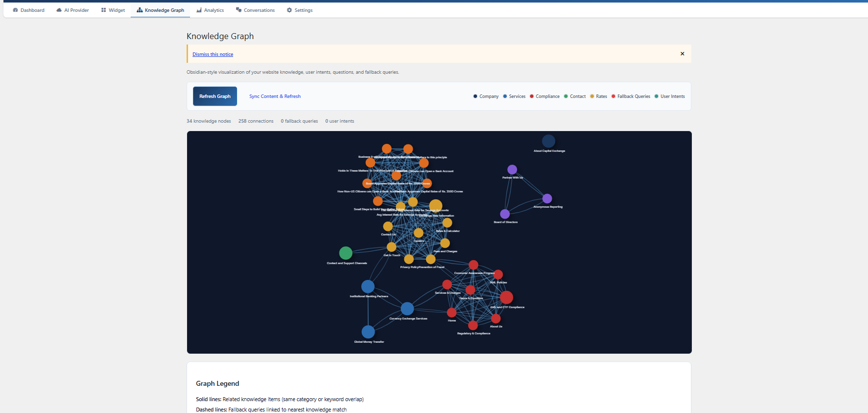The width and height of the screenshot is (868, 413).
Task: Switch to the AI Provider tab
Action: pyautogui.click(x=73, y=10)
